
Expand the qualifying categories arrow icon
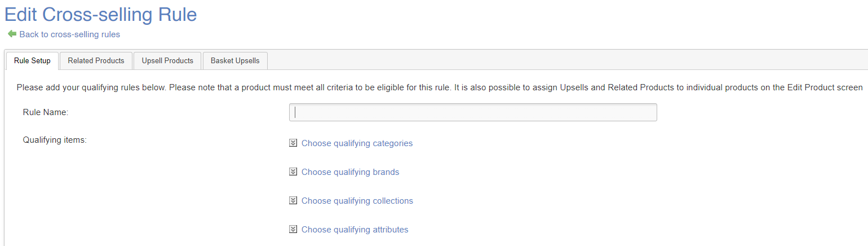[x=293, y=143]
